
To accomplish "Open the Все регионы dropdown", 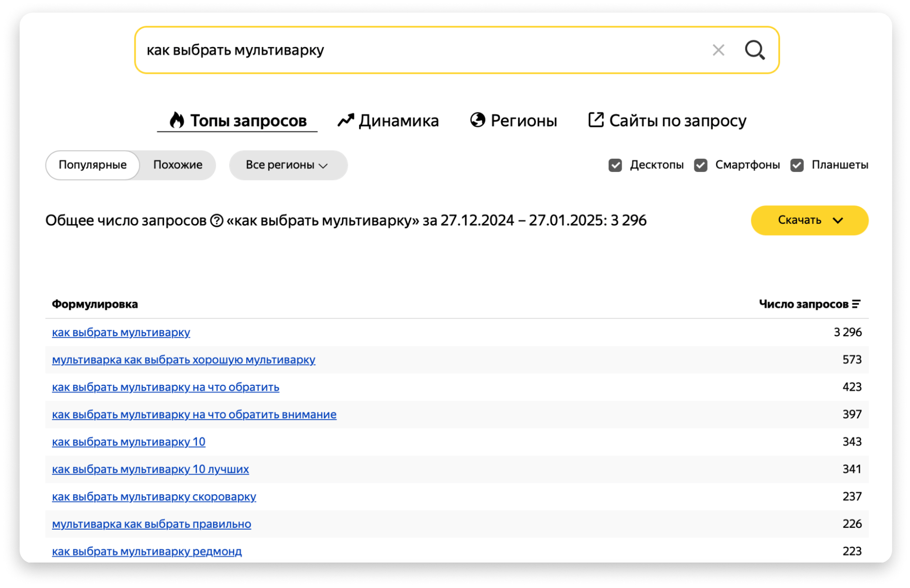I will coord(288,165).
